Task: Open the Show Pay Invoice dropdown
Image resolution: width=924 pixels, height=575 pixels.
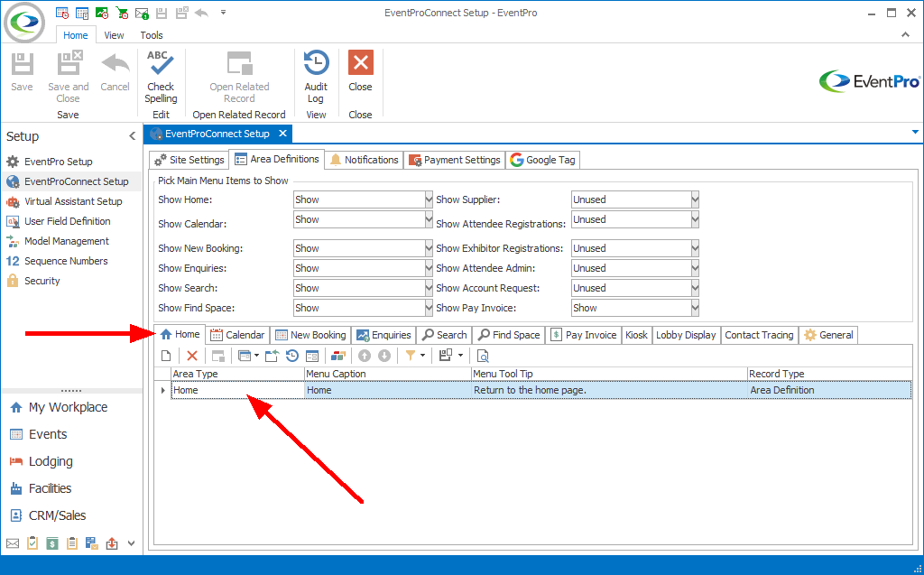Action: 695,308
